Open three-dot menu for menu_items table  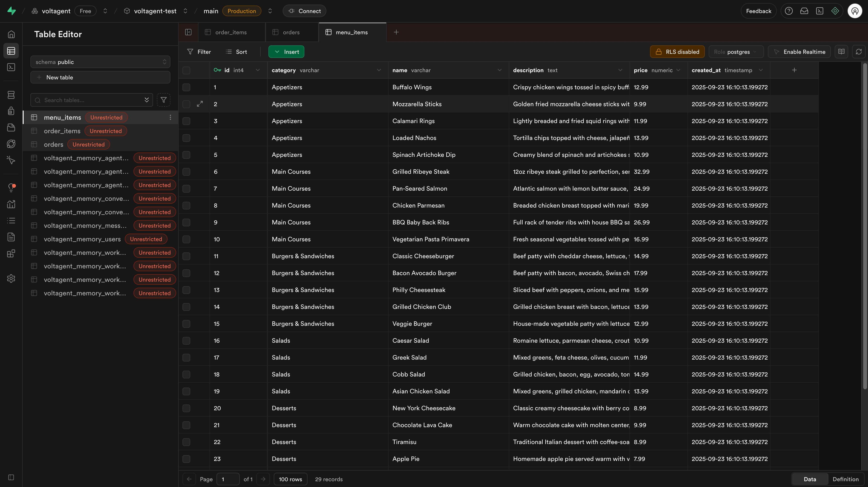click(x=170, y=117)
